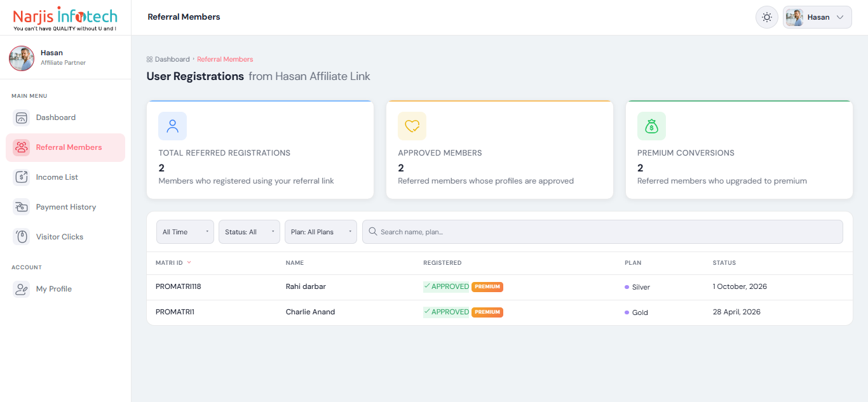Click the MATRI ID column header
The height and width of the screenshot is (402, 868).
click(169, 263)
